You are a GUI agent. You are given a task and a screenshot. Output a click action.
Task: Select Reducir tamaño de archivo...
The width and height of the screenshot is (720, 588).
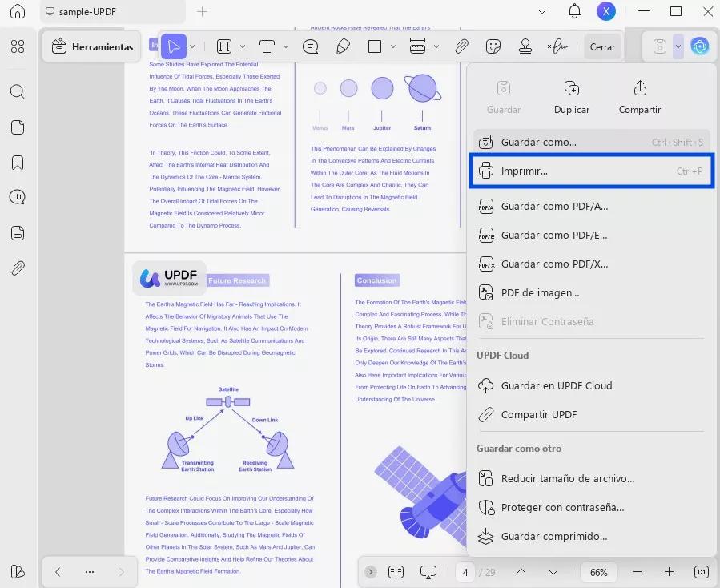pos(590,479)
